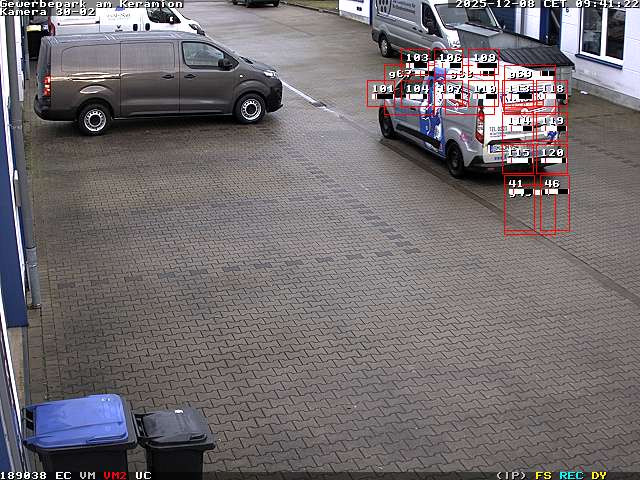
Task: Click the grey parked van
Action: (x=155, y=78)
